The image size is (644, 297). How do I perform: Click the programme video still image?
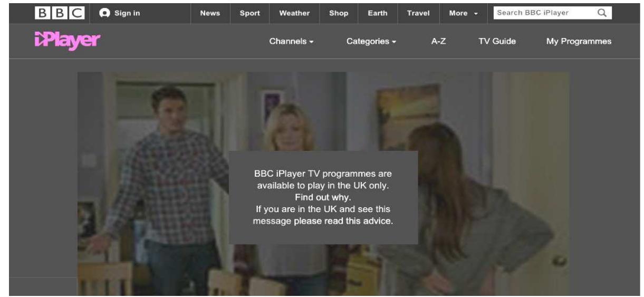tap(323, 184)
